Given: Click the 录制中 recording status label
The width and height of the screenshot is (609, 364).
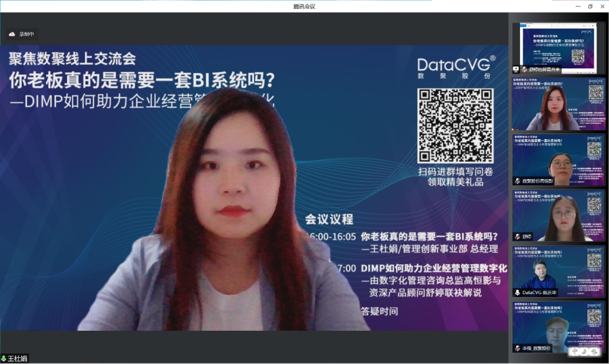Looking at the screenshot, I should (27, 34).
